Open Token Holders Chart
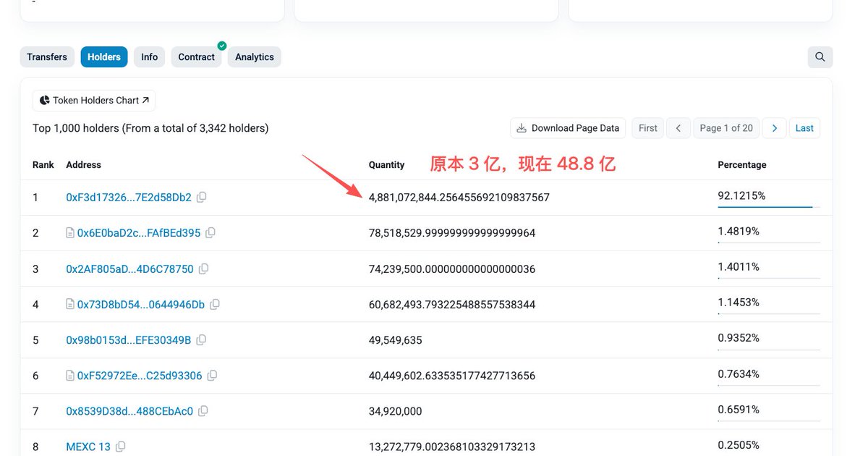This screenshot has width=868, height=456. coord(94,101)
